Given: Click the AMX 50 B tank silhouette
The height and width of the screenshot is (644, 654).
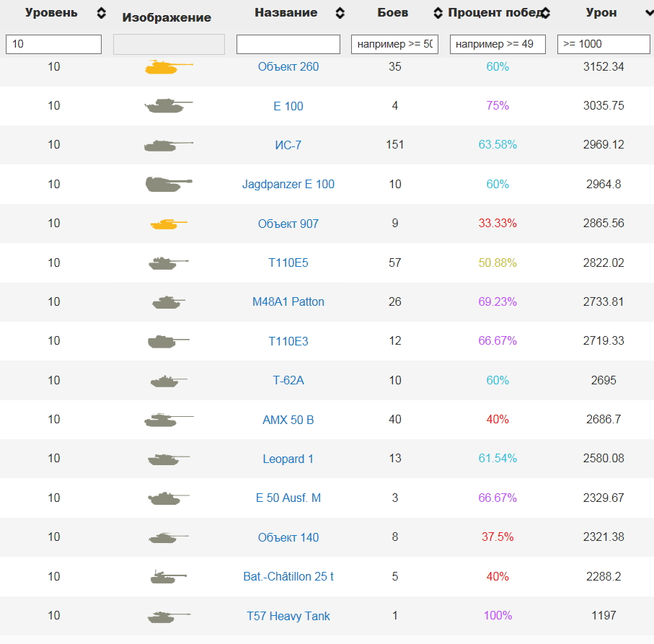Looking at the screenshot, I should coord(168,420).
